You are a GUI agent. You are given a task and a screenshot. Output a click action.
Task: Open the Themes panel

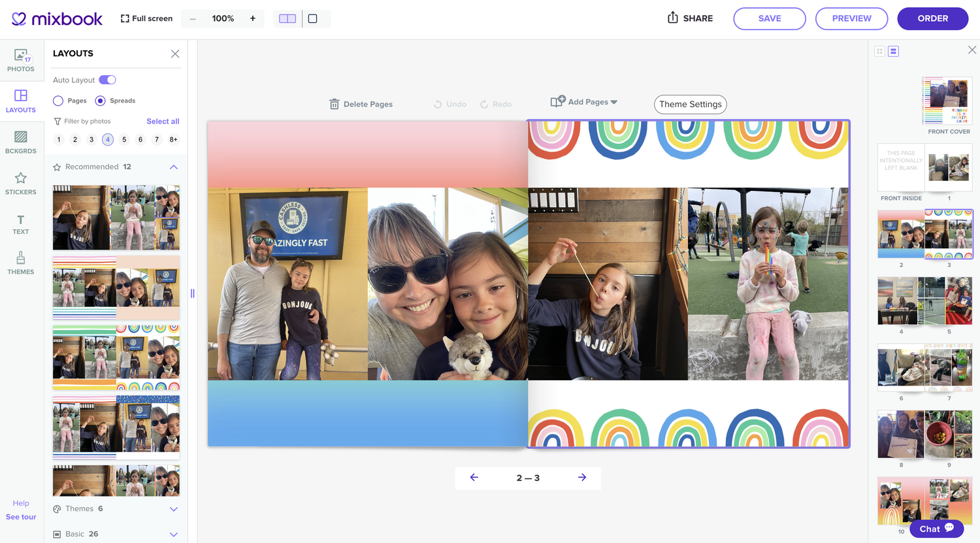pyautogui.click(x=22, y=263)
